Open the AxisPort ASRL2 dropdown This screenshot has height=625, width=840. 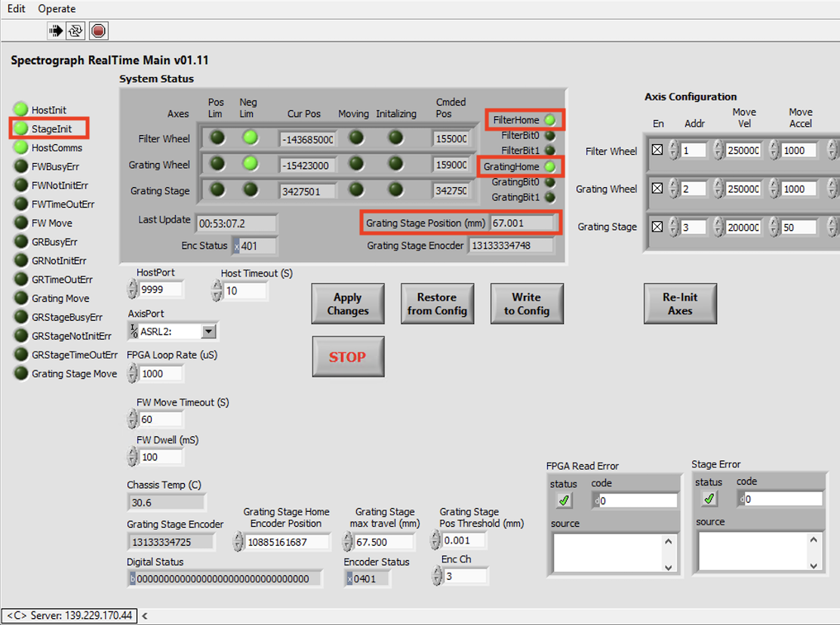209,331
